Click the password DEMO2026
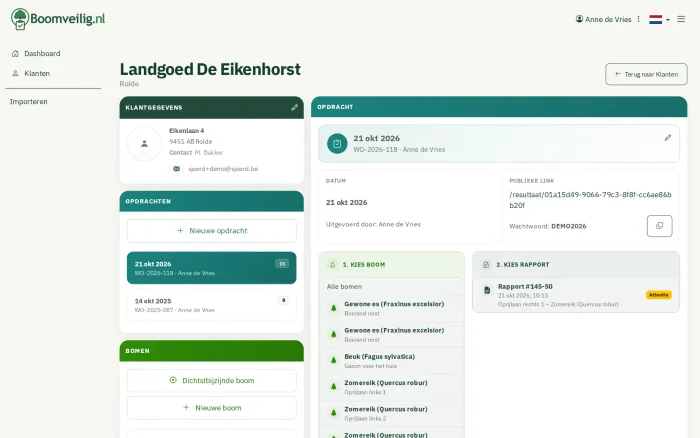700x438 pixels. 568,226
